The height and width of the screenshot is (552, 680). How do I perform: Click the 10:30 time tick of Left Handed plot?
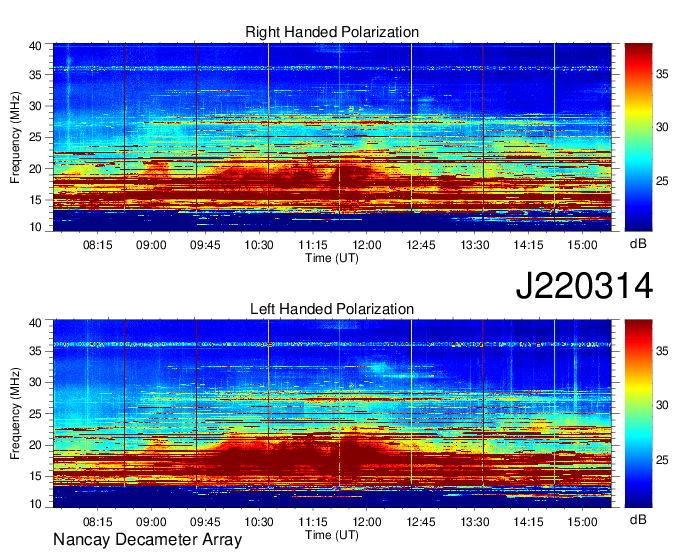click(x=259, y=522)
